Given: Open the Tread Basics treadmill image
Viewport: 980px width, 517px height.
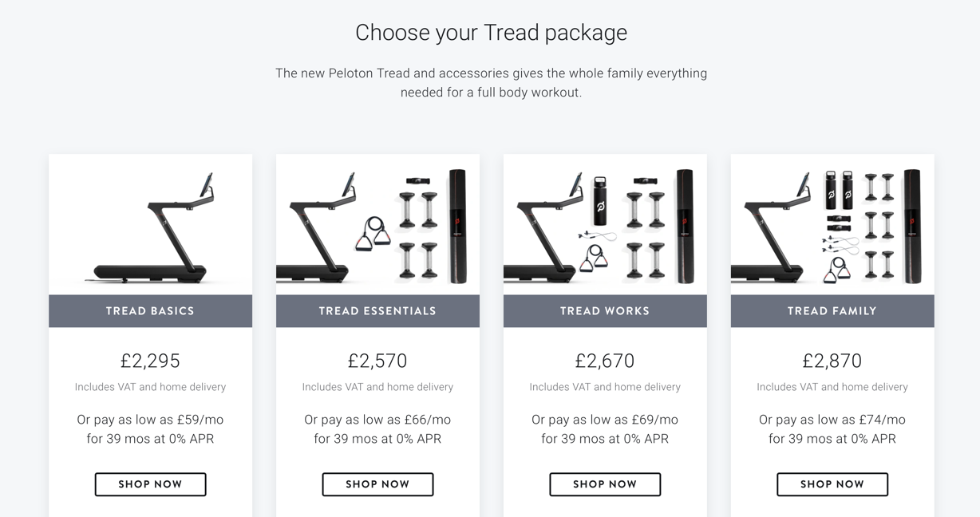Looking at the screenshot, I should tap(150, 226).
